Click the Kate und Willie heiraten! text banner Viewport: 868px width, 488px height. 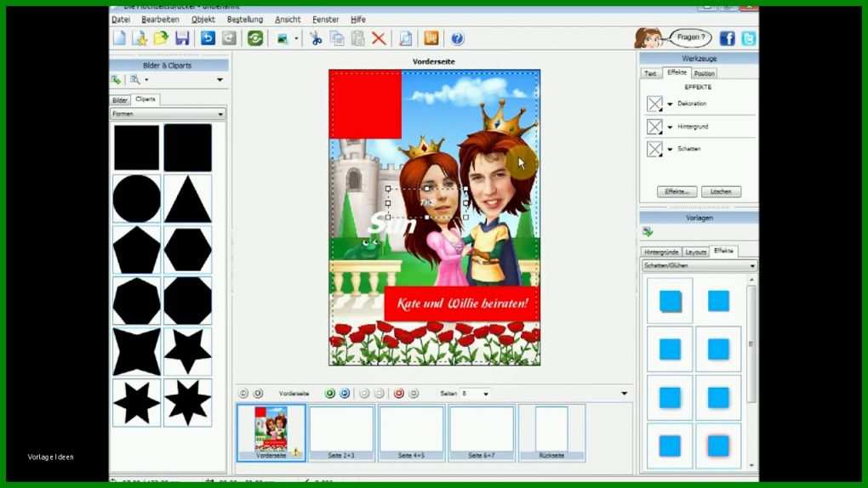click(x=462, y=304)
